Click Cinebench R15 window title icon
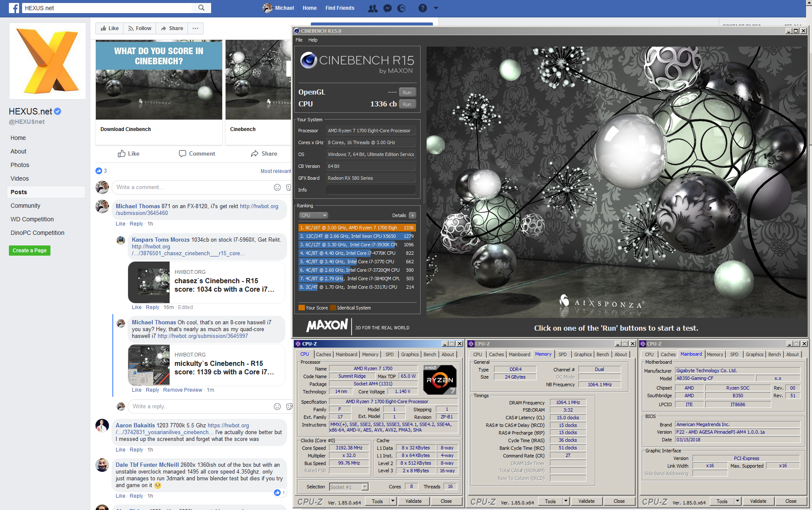The height and width of the screenshot is (510, 812). 297,31
